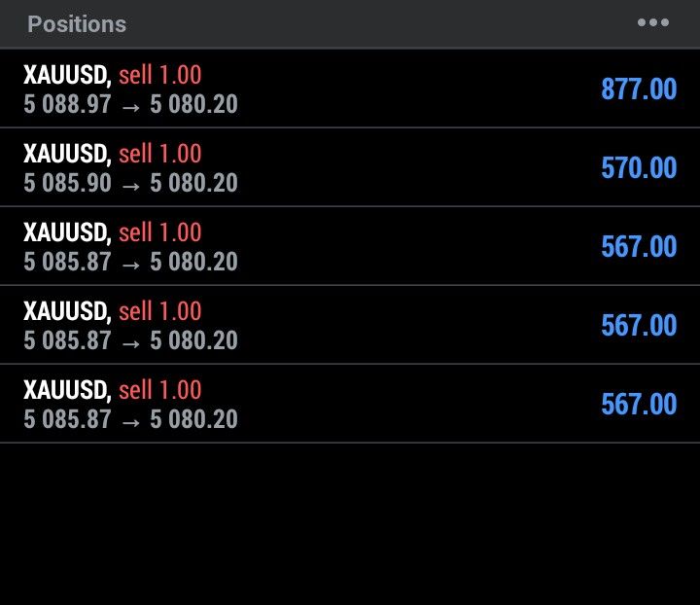Click "sell 1.00" on the third position
Viewport: 700px width, 605px height.
click(159, 232)
